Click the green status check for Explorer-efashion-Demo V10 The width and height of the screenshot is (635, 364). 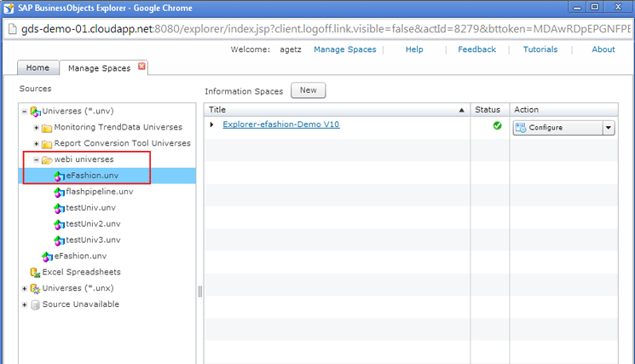497,125
